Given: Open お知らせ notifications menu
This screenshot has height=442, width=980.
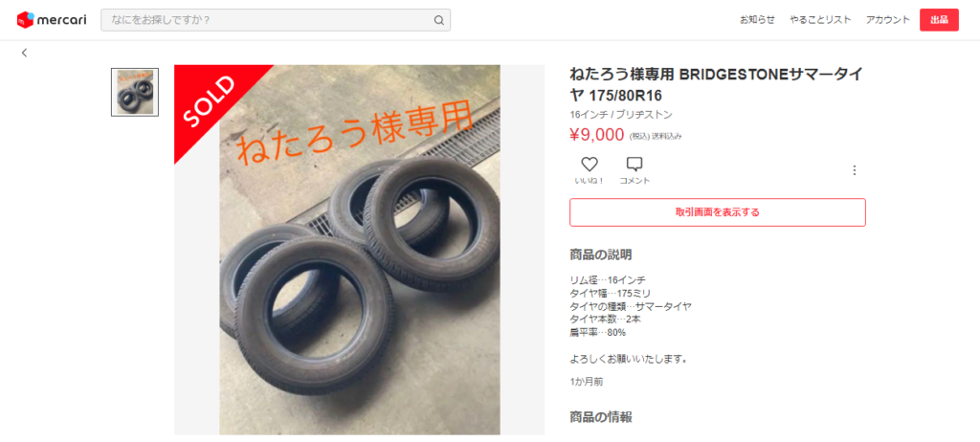Looking at the screenshot, I should tap(757, 20).
